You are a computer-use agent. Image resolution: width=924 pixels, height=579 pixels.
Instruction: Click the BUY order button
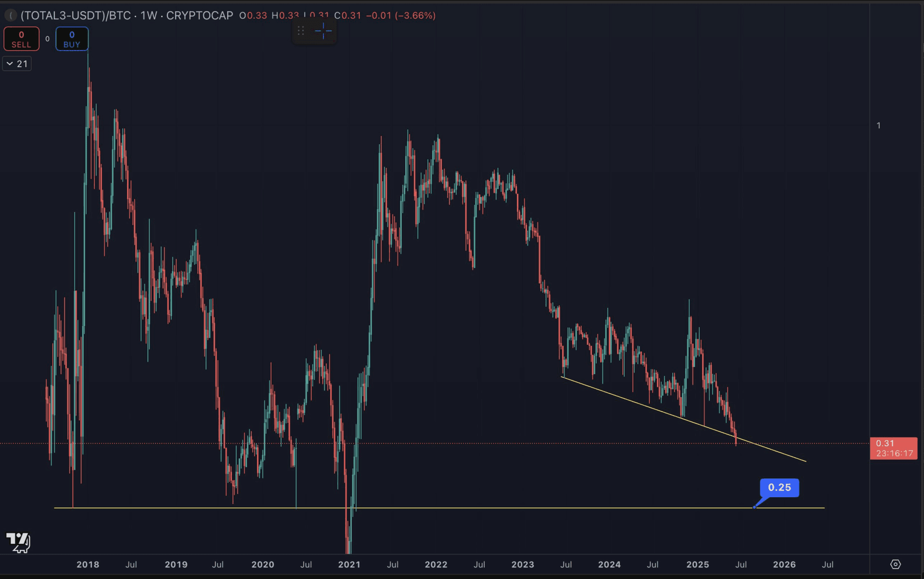pyautogui.click(x=72, y=39)
